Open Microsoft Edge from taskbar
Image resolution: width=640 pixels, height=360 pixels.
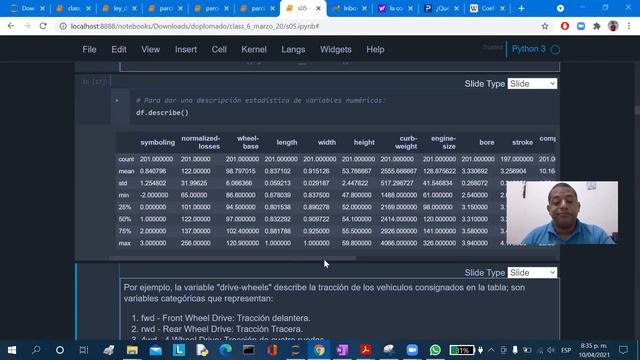tap(225, 350)
